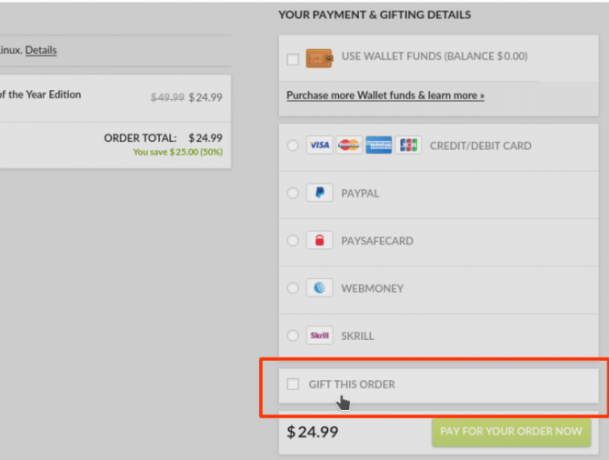Click the WebMoney globe icon
The height and width of the screenshot is (460, 609).
[x=319, y=288]
